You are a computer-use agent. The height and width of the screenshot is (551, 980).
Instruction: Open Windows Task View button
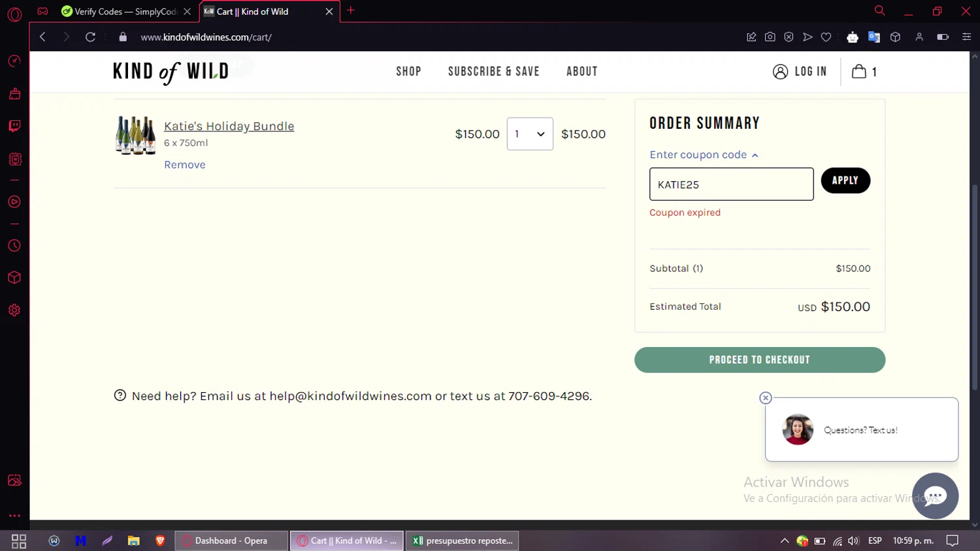[x=19, y=541]
